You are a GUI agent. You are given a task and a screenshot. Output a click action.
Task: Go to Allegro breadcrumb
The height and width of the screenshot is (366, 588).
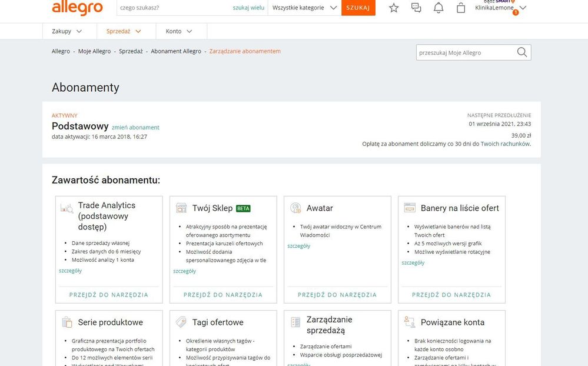point(61,51)
